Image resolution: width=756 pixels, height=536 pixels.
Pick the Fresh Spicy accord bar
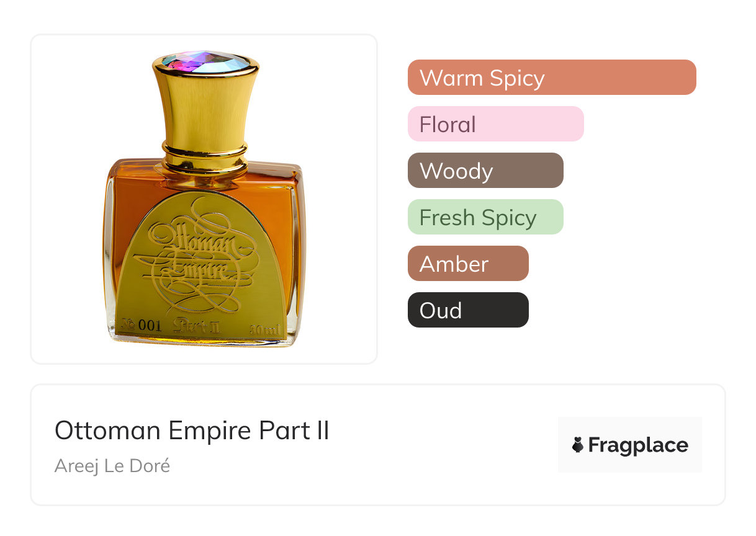pos(485,217)
